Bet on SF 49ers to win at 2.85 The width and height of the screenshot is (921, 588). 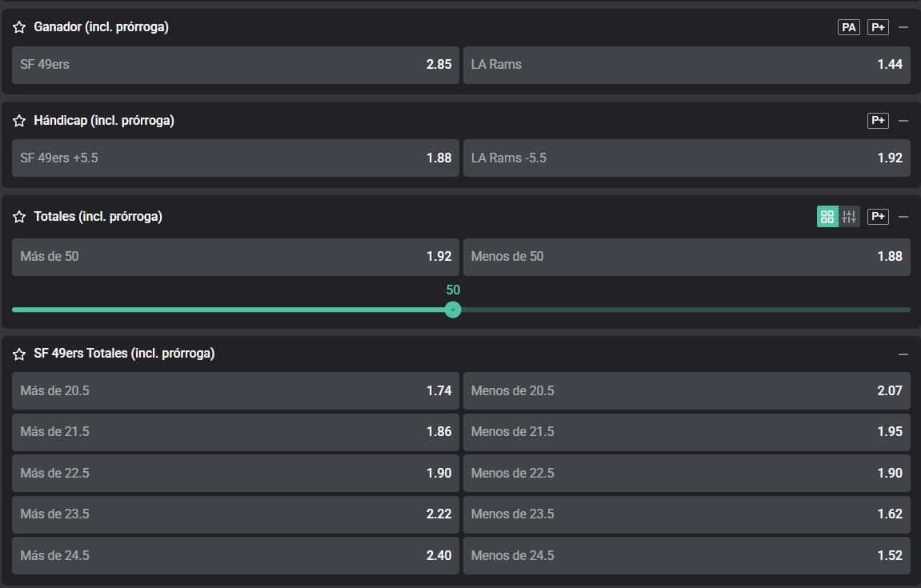(236, 65)
